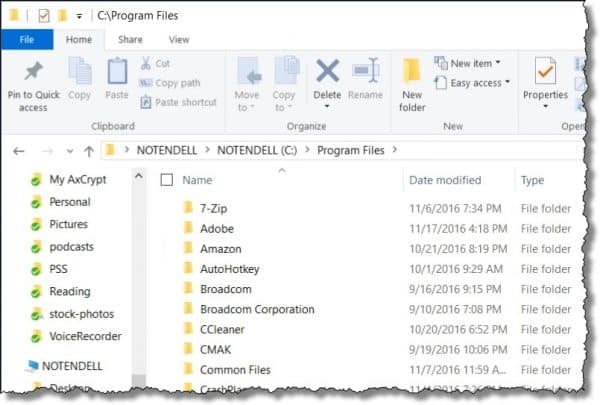Click the Rename icon
Image resolution: width=600 pixels, height=405 pixels.
[x=366, y=70]
